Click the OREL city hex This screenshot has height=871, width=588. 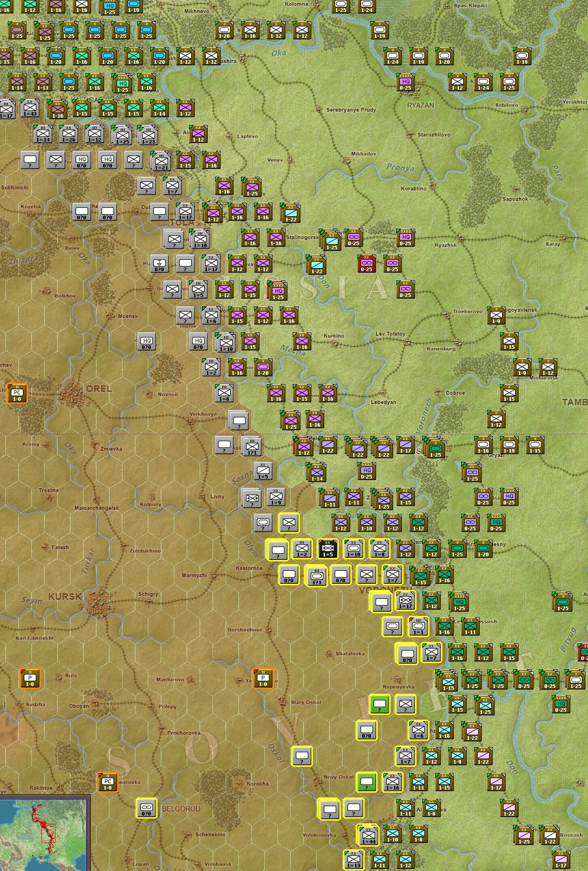pos(74,394)
